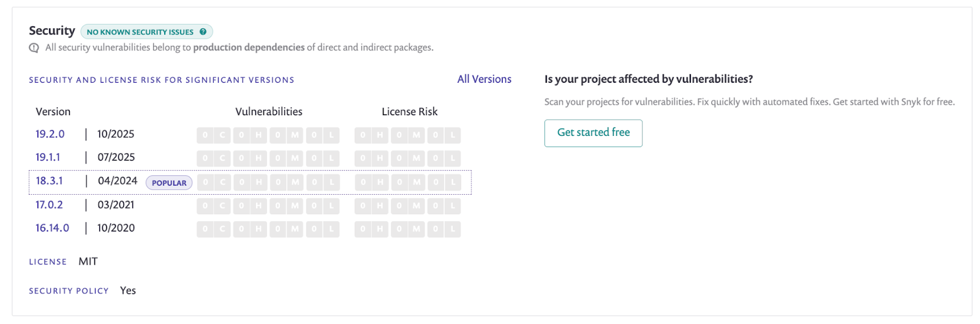Image resolution: width=980 pixels, height=324 pixels.
Task: Click the Security and License Risk heading
Action: click(162, 80)
